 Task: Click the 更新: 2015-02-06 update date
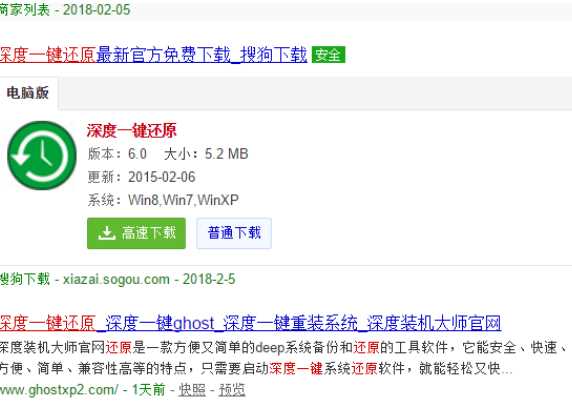(142, 177)
